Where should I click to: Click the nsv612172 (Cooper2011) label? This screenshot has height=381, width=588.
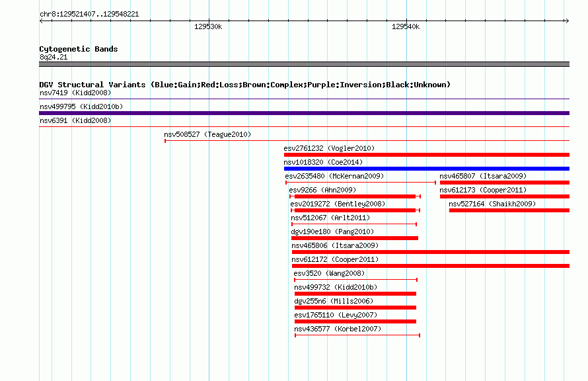point(335,259)
